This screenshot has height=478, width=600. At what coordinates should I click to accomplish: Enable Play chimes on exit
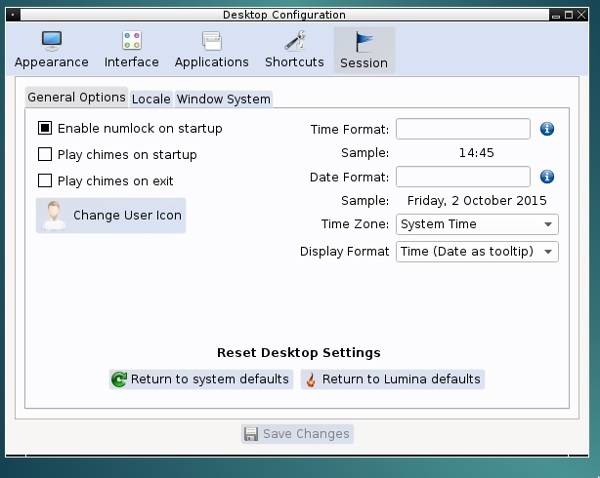coord(45,181)
